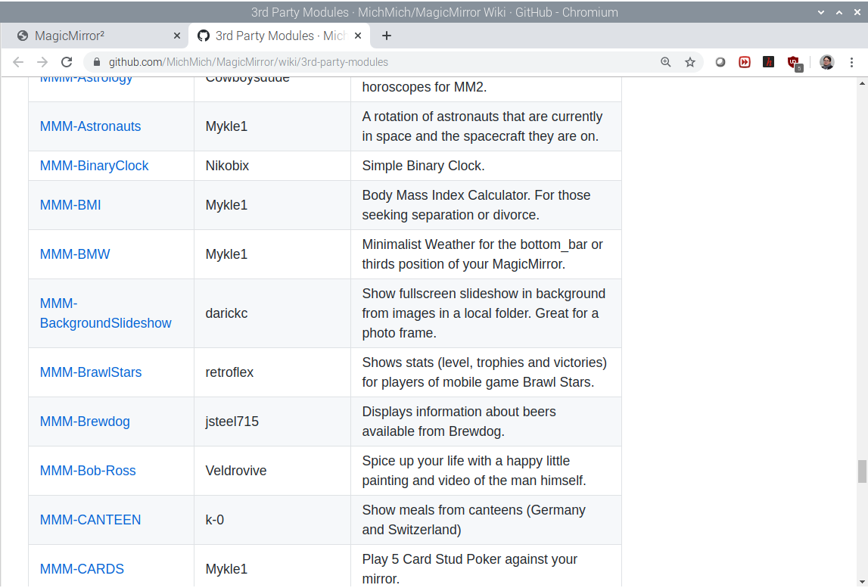Open the title bar window menu chevron
868x588 pixels.
[821, 12]
